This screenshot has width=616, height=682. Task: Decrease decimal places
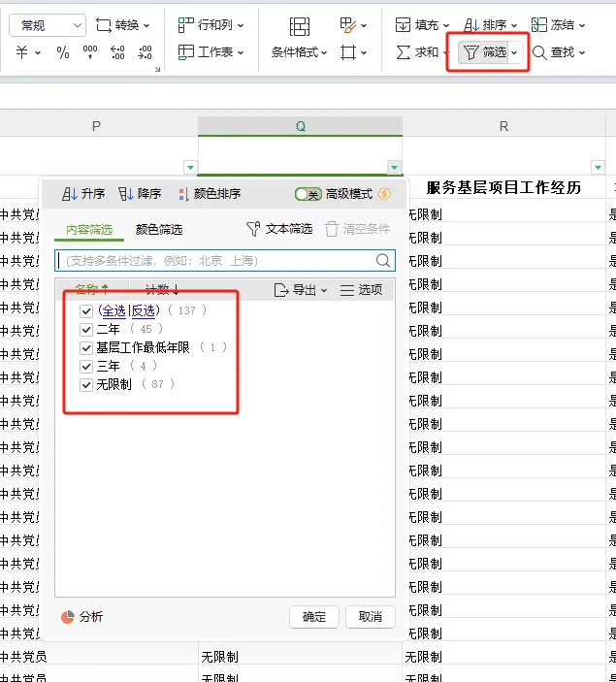click(145, 52)
